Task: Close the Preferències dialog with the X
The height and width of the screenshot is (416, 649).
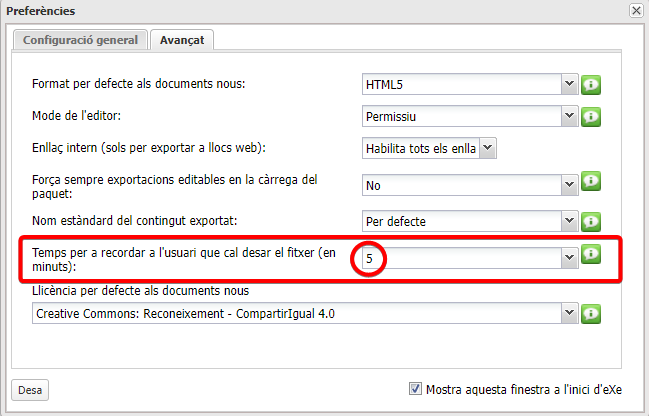Action: (636, 10)
